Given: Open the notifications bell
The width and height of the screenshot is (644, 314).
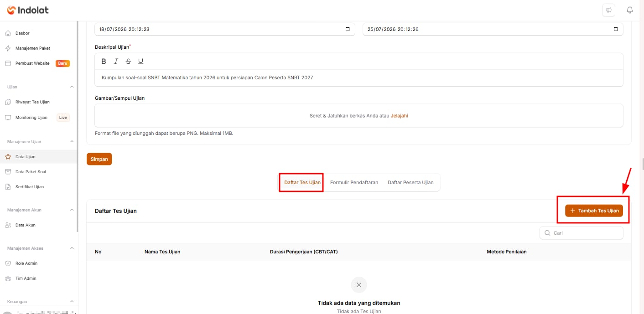Looking at the screenshot, I should (x=630, y=10).
